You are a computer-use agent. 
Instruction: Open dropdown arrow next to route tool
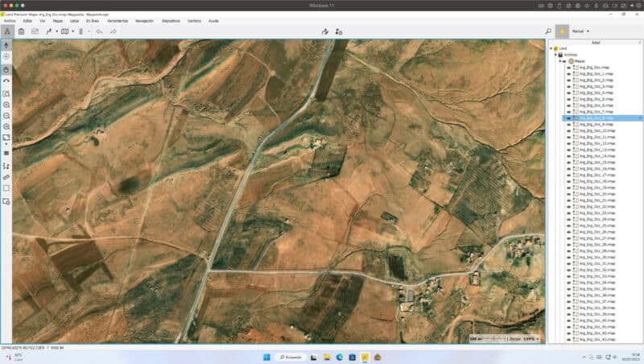[56, 31]
